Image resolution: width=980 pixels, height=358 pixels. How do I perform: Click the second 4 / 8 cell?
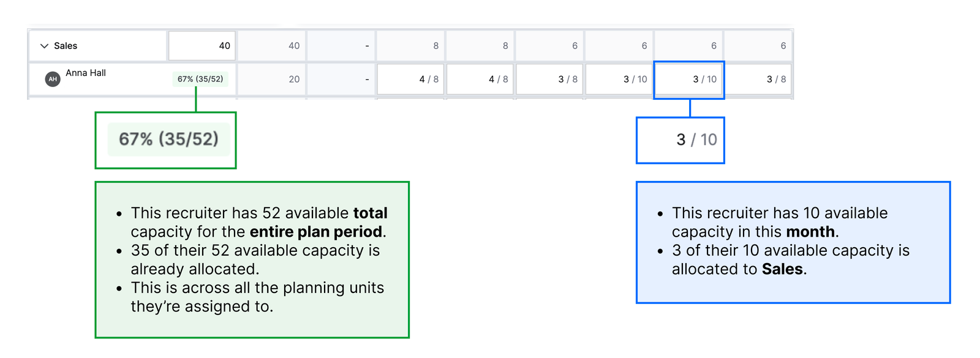[480, 79]
